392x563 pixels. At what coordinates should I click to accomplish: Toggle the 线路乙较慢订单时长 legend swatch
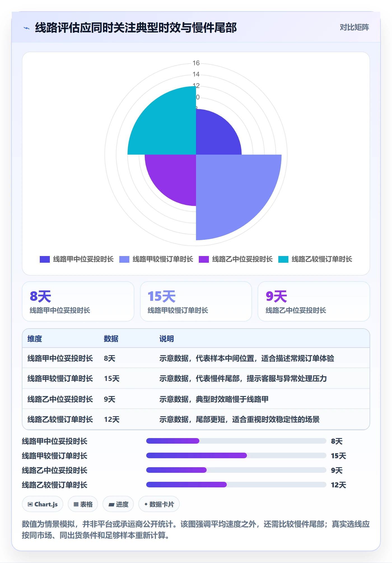click(x=283, y=259)
